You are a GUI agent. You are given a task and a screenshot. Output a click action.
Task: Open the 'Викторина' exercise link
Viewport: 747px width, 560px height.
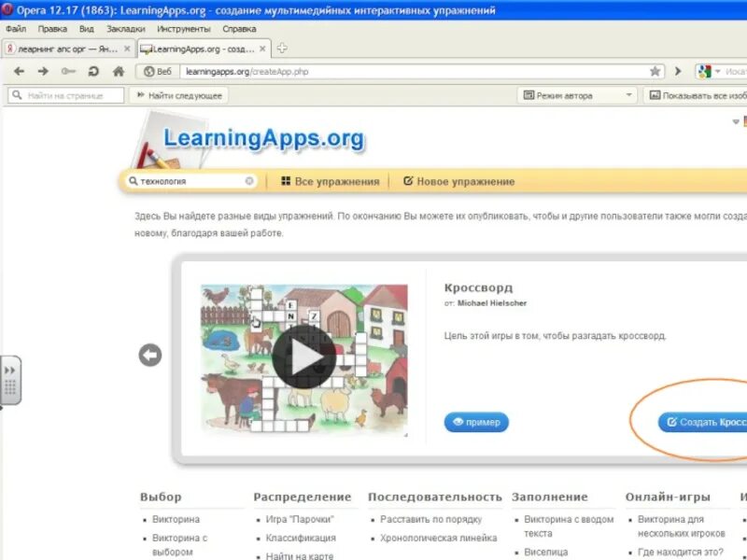(x=176, y=519)
